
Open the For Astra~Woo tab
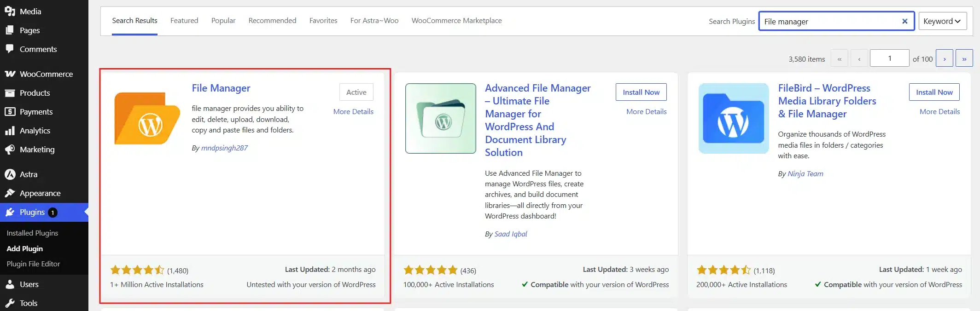[x=374, y=21]
